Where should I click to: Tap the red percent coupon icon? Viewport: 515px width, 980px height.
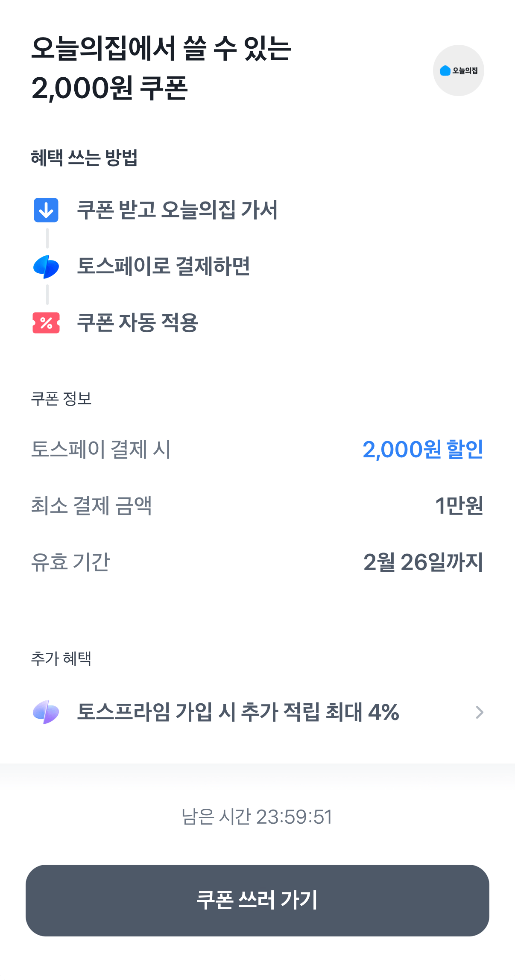click(x=46, y=323)
